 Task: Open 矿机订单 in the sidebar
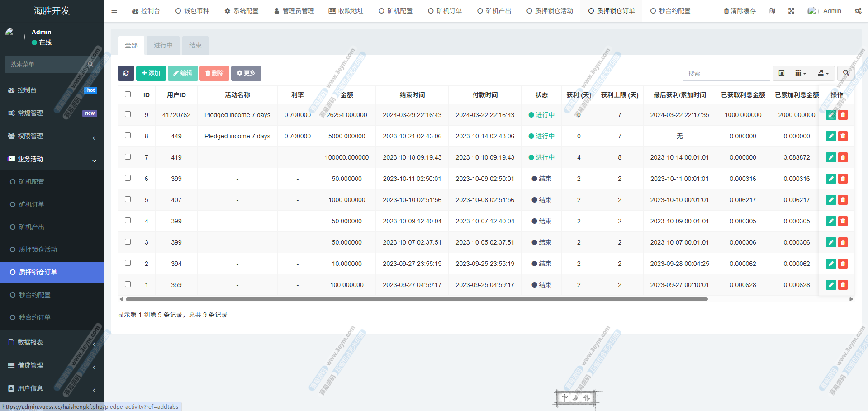pos(32,204)
